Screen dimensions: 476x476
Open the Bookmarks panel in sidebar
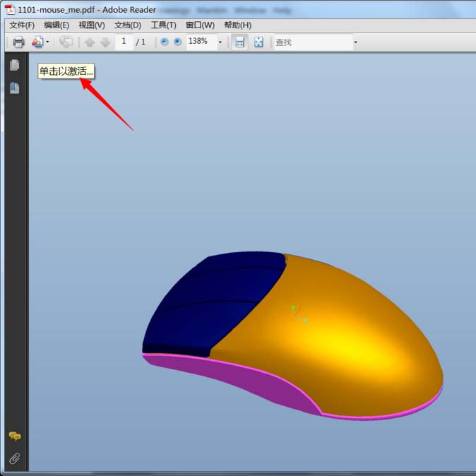(14, 88)
